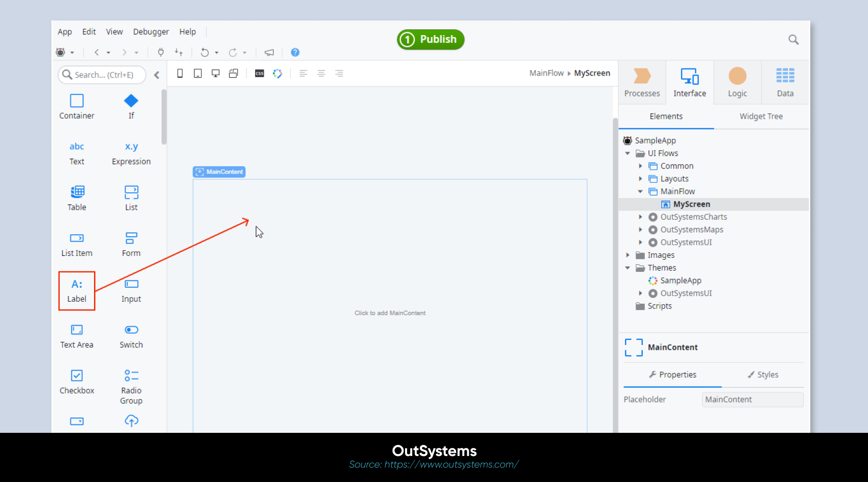Image resolution: width=868 pixels, height=482 pixels.
Task: Click MainFlow in the breadcrumb
Action: pyautogui.click(x=546, y=73)
